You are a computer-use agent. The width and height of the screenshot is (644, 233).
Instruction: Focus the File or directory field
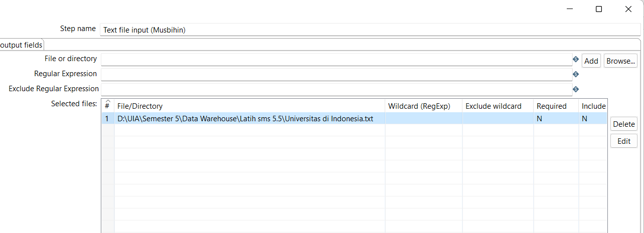[x=336, y=59]
